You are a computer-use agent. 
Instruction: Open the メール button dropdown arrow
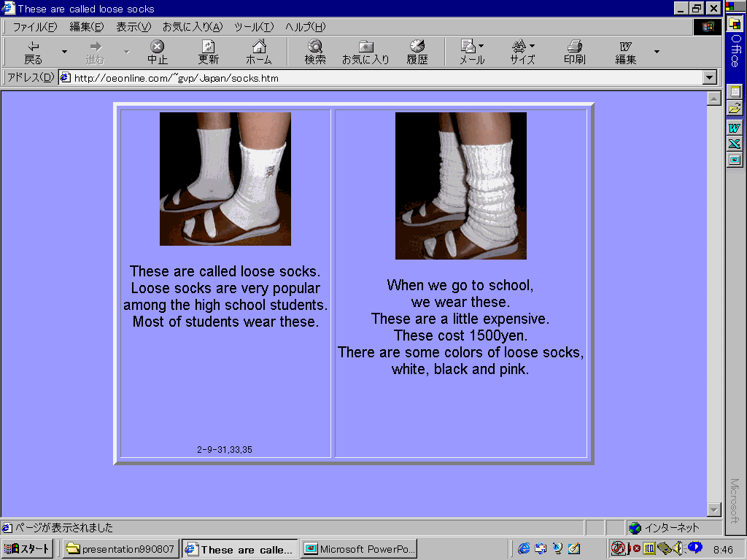click(x=481, y=46)
